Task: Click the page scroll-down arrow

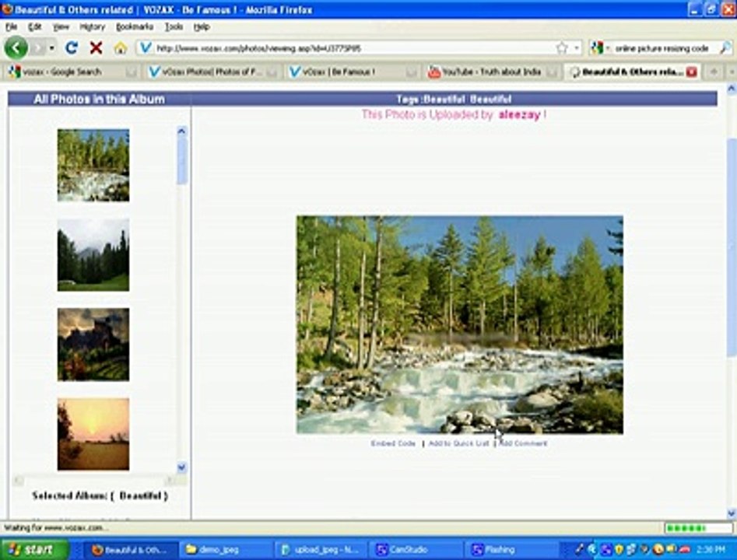Action: [732, 513]
